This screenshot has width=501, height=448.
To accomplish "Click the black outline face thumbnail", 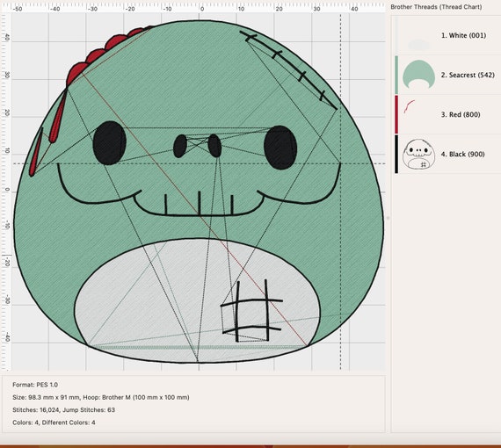I will click(418, 154).
